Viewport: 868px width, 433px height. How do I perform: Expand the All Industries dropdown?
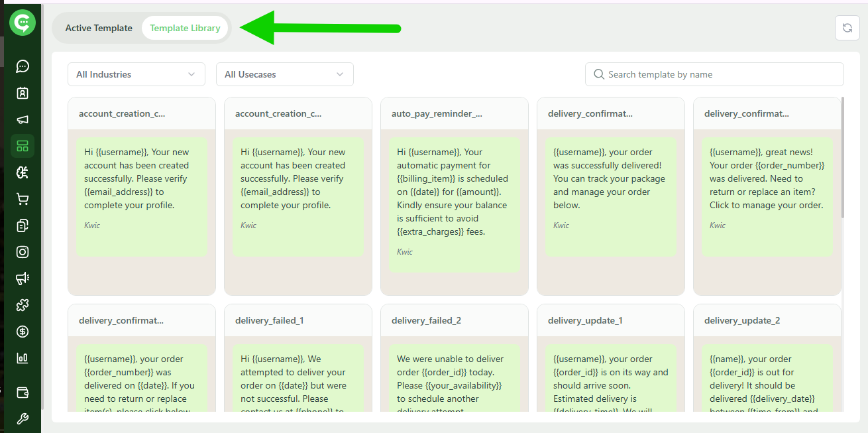point(136,74)
